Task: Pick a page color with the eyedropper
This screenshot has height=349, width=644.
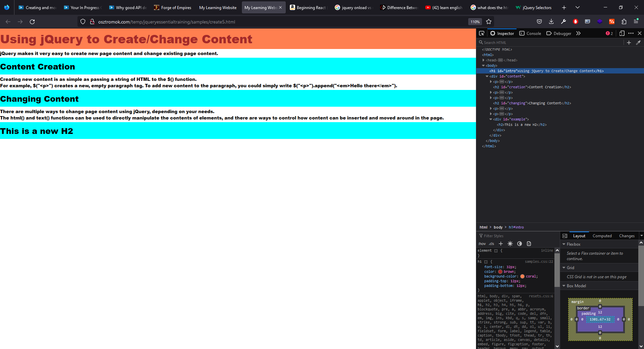Action: (x=638, y=43)
